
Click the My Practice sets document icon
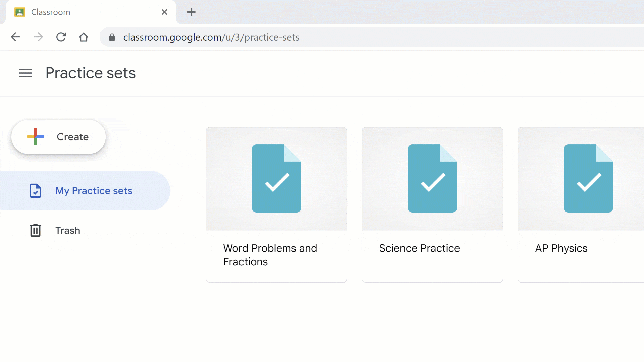click(x=36, y=191)
